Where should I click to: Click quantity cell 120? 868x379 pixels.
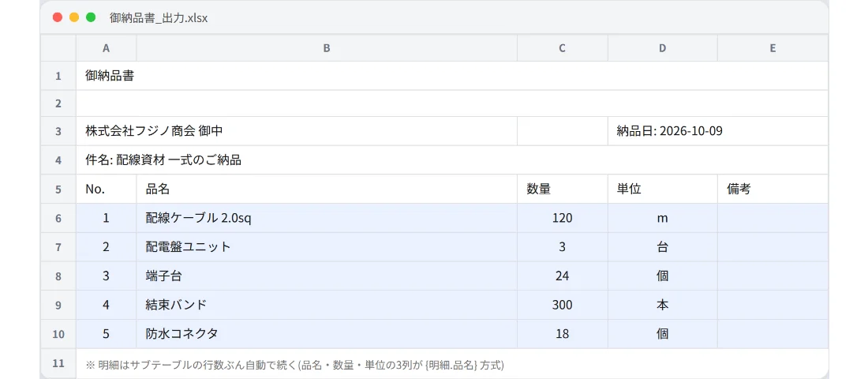[563, 218]
